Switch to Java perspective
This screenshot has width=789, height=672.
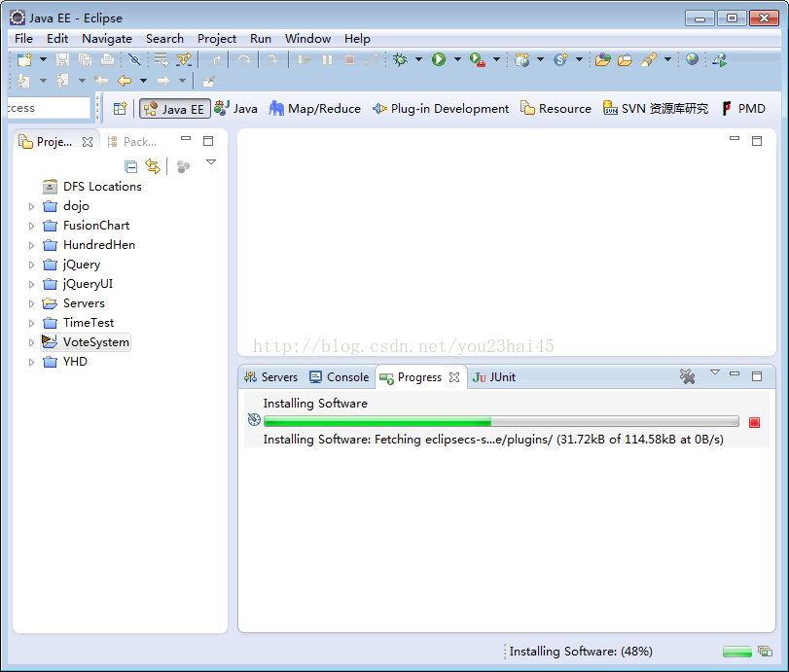click(x=235, y=109)
